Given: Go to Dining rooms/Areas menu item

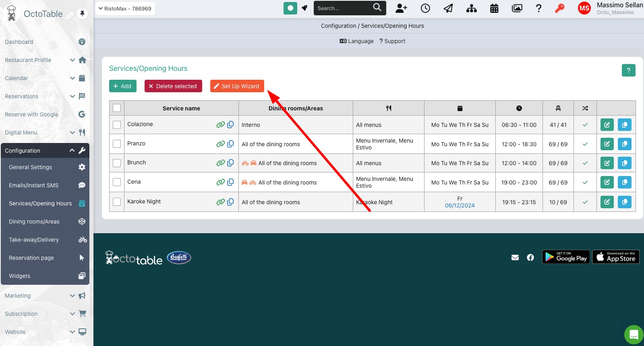Looking at the screenshot, I should (45, 222).
